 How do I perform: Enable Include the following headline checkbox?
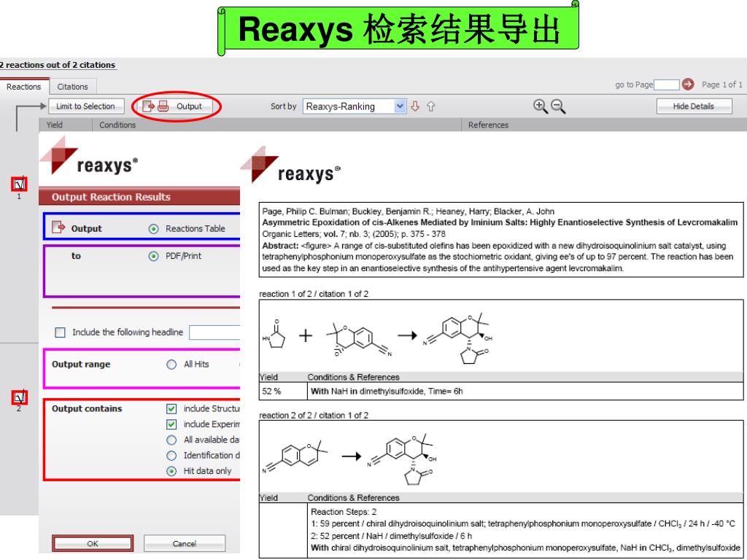(x=60, y=332)
